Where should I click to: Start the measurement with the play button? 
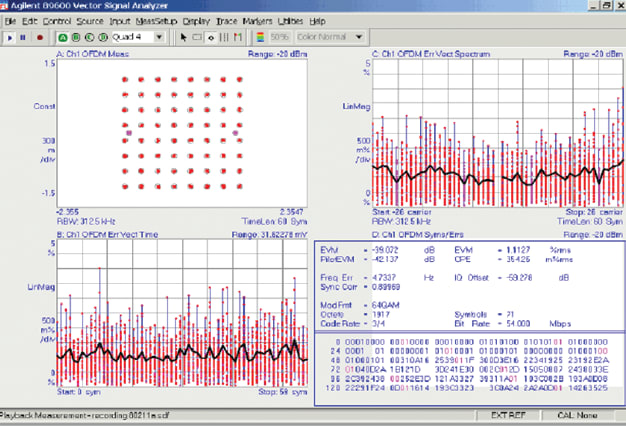click(x=10, y=38)
